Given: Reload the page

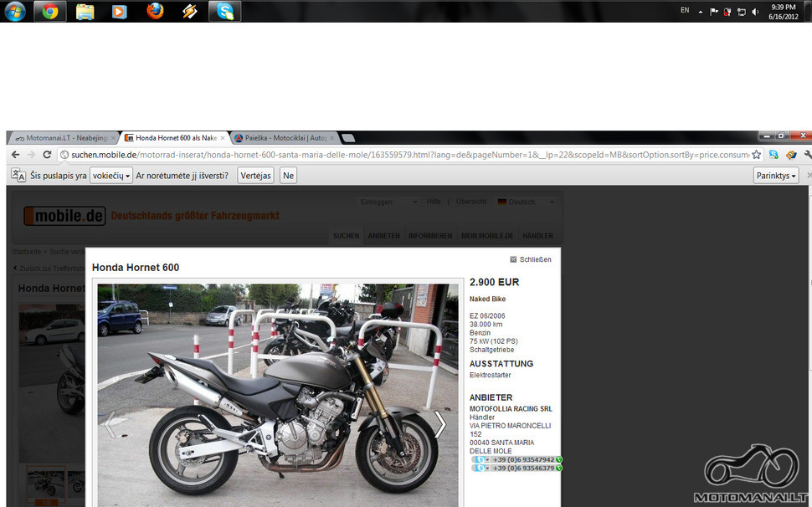Looking at the screenshot, I should coord(47,155).
